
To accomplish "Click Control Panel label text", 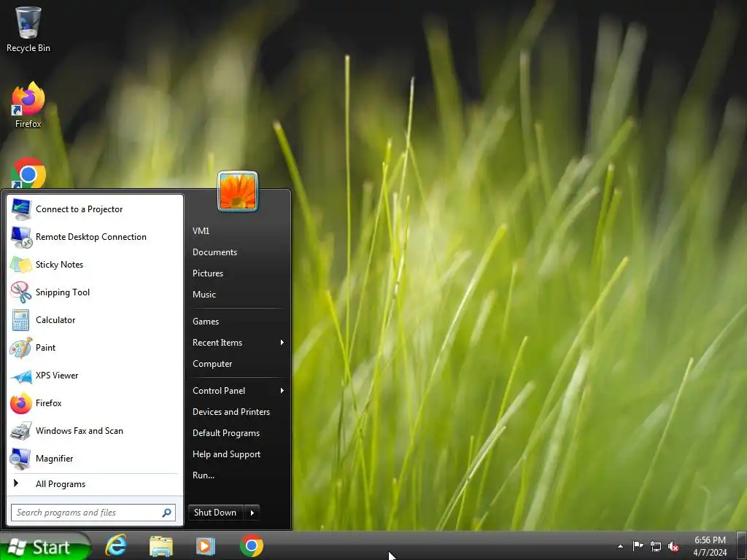I will (219, 391).
